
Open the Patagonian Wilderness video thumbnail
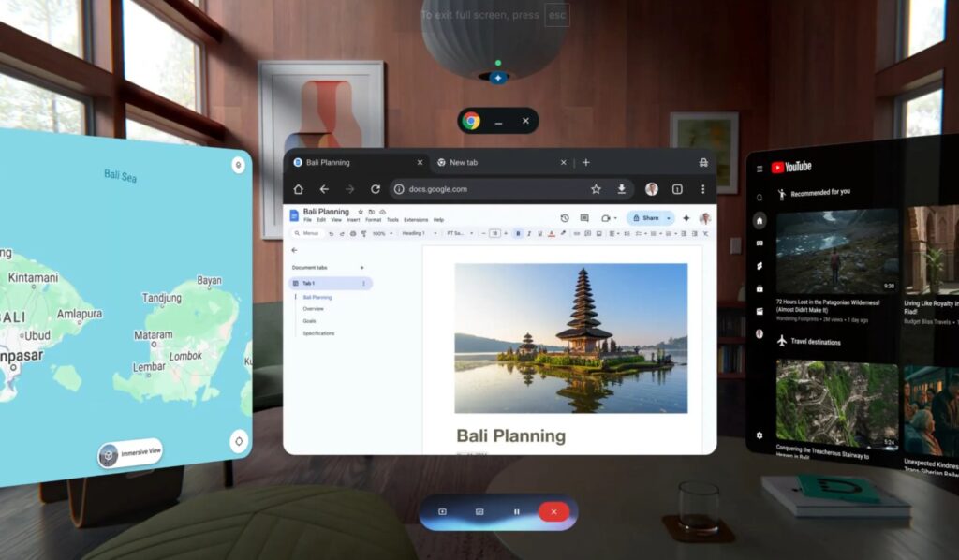pos(836,251)
